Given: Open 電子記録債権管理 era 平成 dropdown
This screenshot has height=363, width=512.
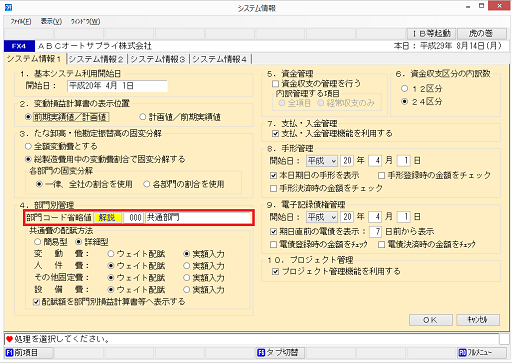Looking at the screenshot, I should coord(322,217).
